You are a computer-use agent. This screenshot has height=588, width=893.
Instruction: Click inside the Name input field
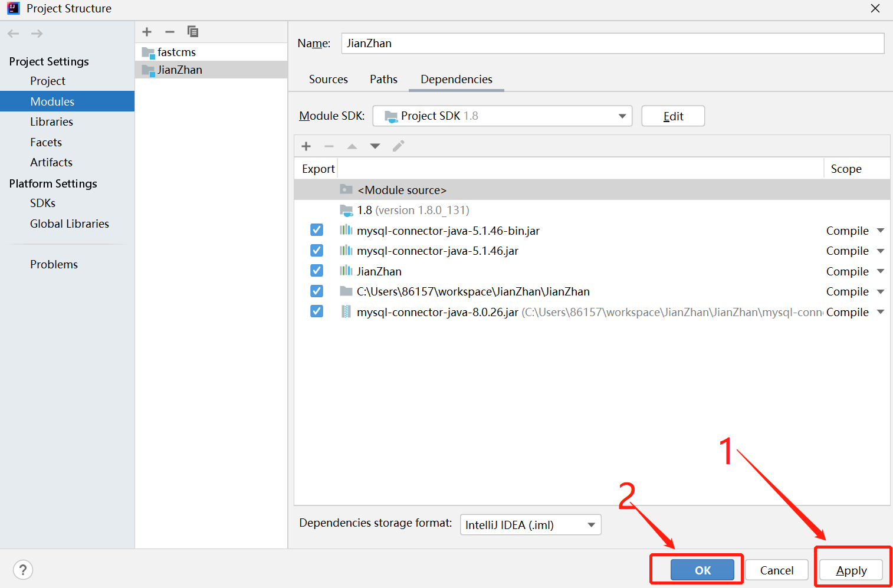(x=612, y=43)
